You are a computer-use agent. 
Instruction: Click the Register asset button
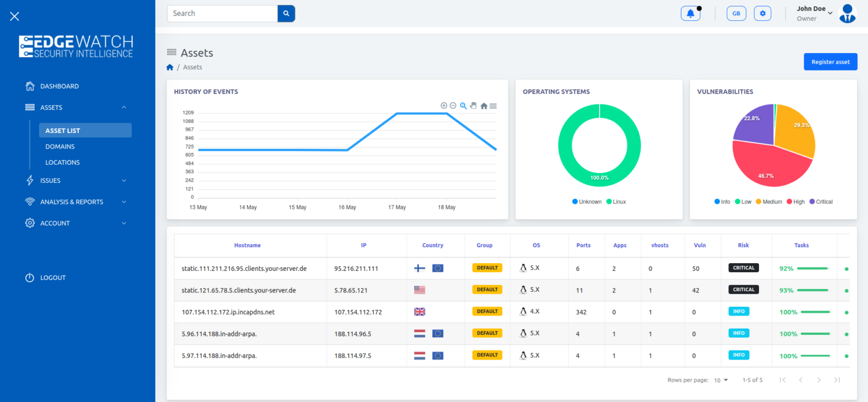(830, 62)
